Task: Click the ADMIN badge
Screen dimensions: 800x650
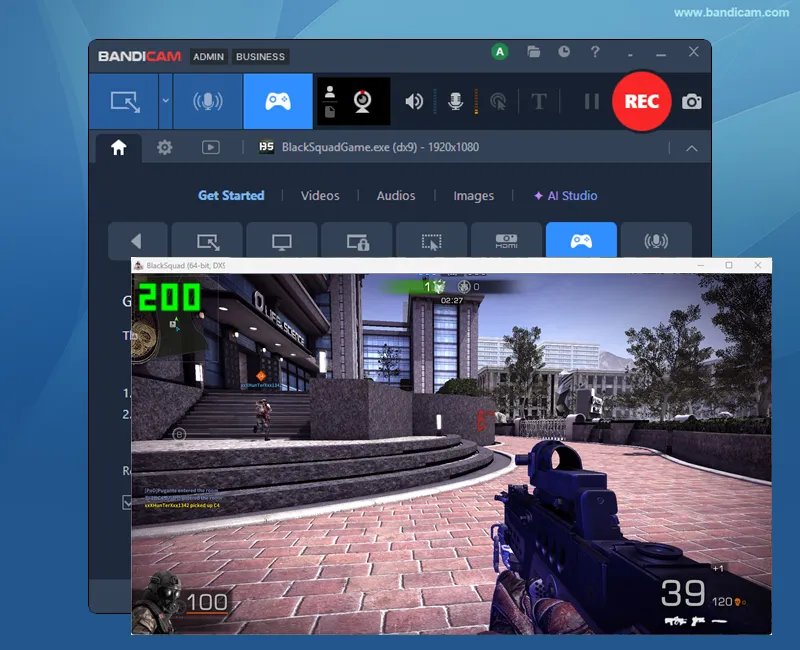Action: point(208,57)
